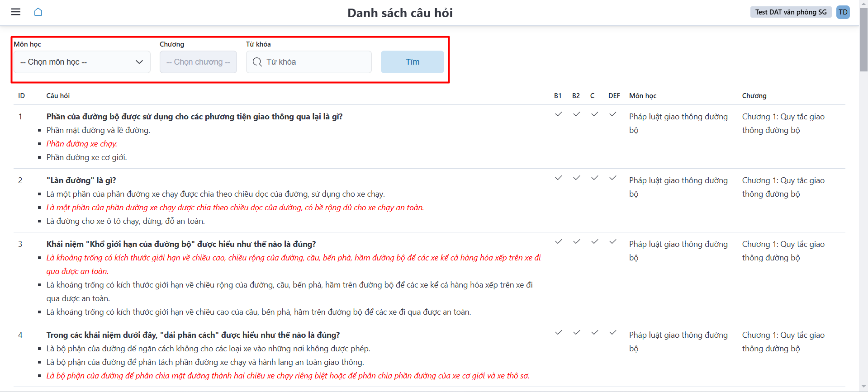Click the DEF checkmark for question 4
868x392 pixels.
612,333
